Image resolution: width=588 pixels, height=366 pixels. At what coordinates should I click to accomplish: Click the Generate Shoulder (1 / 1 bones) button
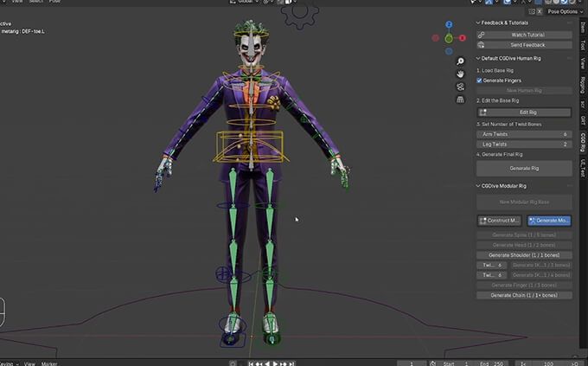524,255
